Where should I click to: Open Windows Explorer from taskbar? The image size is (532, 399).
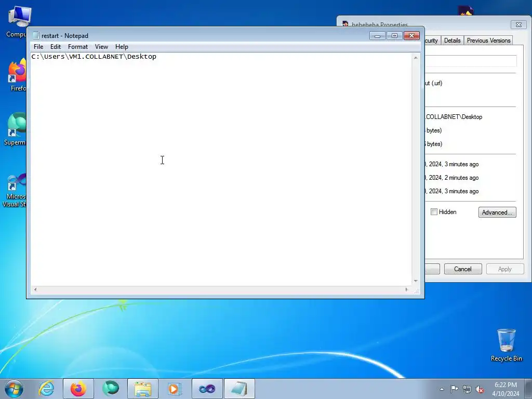point(143,389)
